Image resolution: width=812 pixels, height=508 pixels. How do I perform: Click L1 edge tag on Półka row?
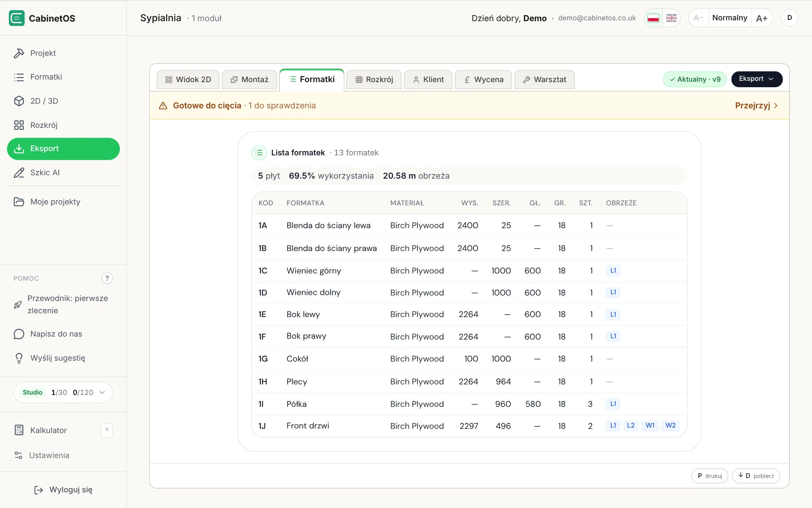click(613, 404)
